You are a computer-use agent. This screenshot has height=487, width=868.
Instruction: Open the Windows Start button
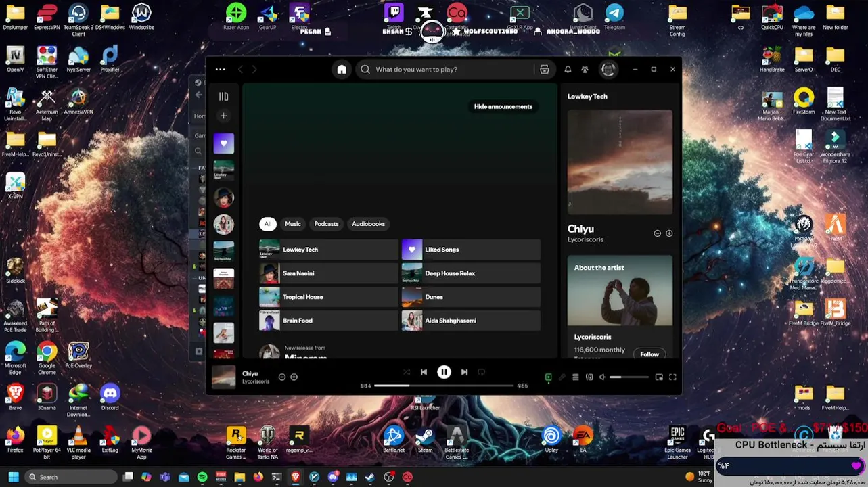pyautogui.click(x=13, y=477)
